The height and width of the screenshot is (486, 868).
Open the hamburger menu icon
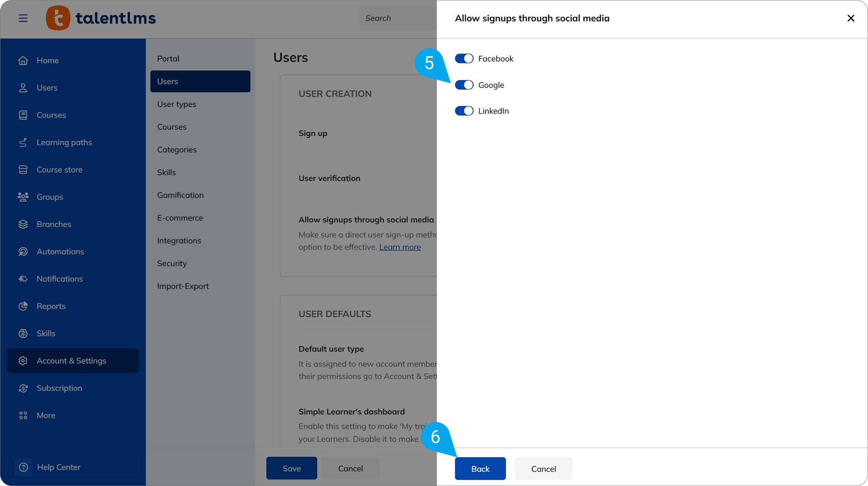pyautogui.click(x=23, y=18)
